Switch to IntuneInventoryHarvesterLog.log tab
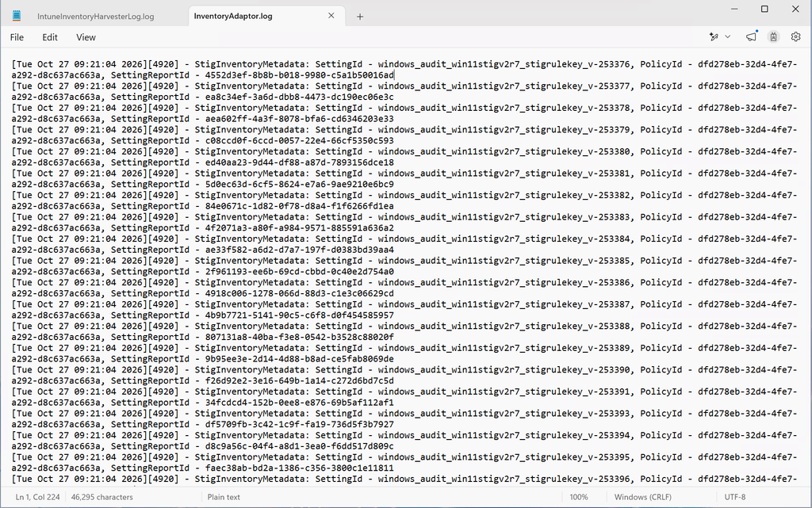The height and width of the screenshot is (508, 812). [95, 17]
